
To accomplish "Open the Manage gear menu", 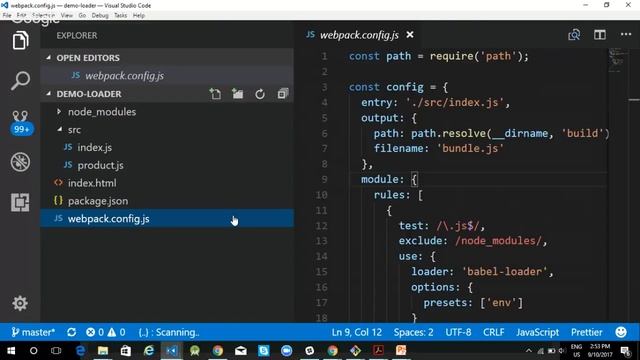I will coord(20,303).
